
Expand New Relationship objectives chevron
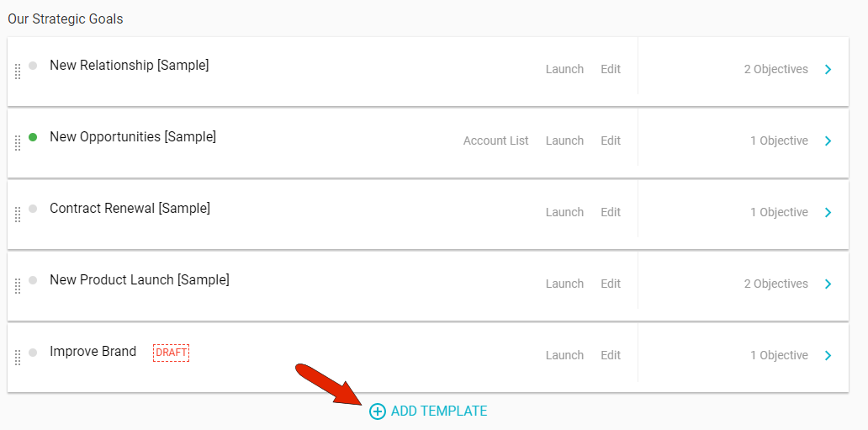coord(828,69)
